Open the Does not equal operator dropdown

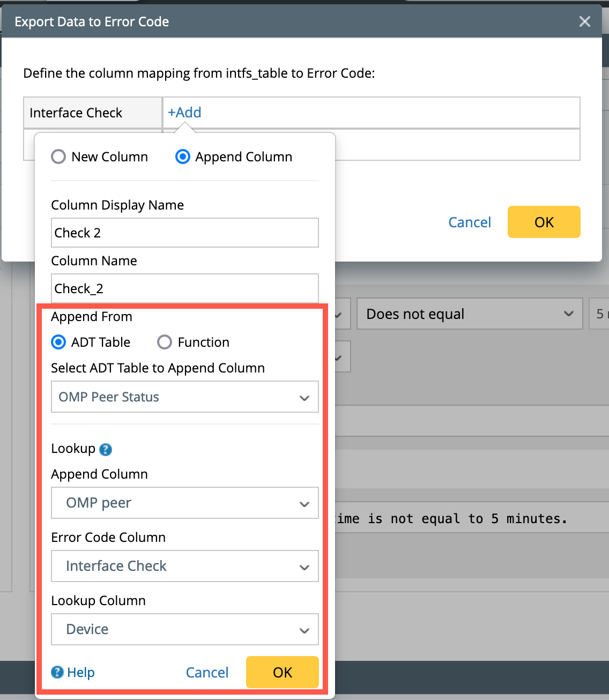tap(469, 314)
